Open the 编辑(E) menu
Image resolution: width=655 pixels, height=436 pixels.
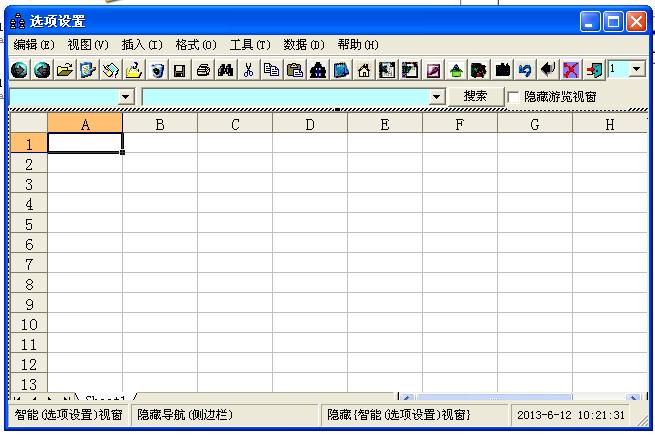coord(34,44)
